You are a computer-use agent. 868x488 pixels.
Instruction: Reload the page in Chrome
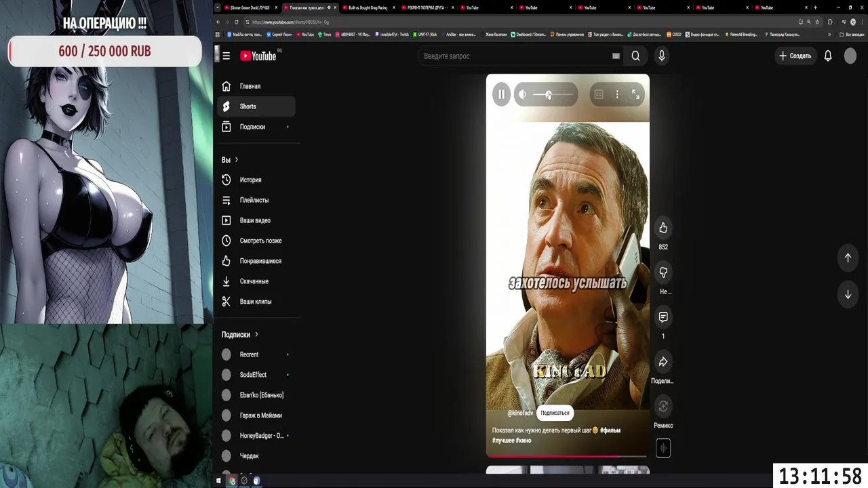pyautogui.click(x=237, y=22)
